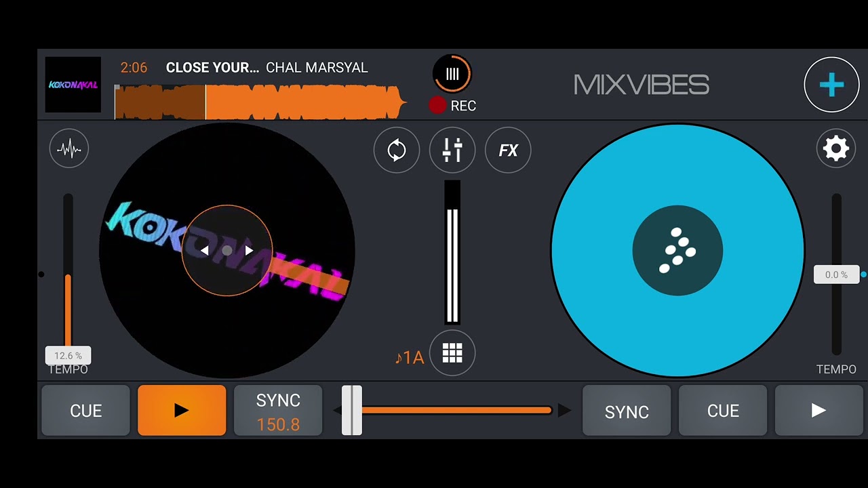Open the settings gear
The height and width of the screenshot is (488, 868).
point(836,148)
